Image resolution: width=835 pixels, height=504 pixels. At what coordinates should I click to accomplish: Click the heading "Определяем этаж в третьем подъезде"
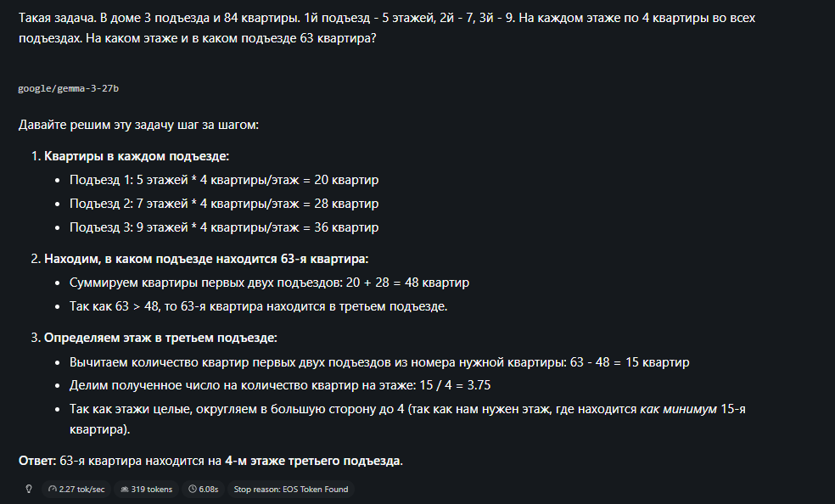coord(160,338)
